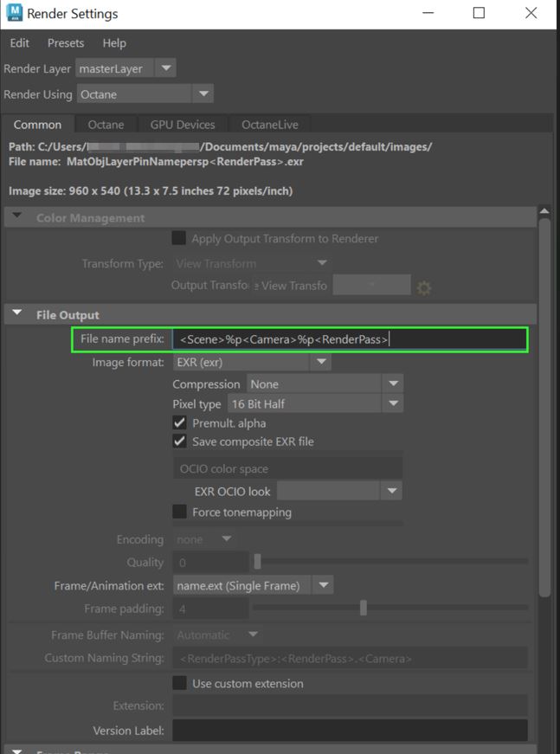Open the Transform Type dropdown

251,263
